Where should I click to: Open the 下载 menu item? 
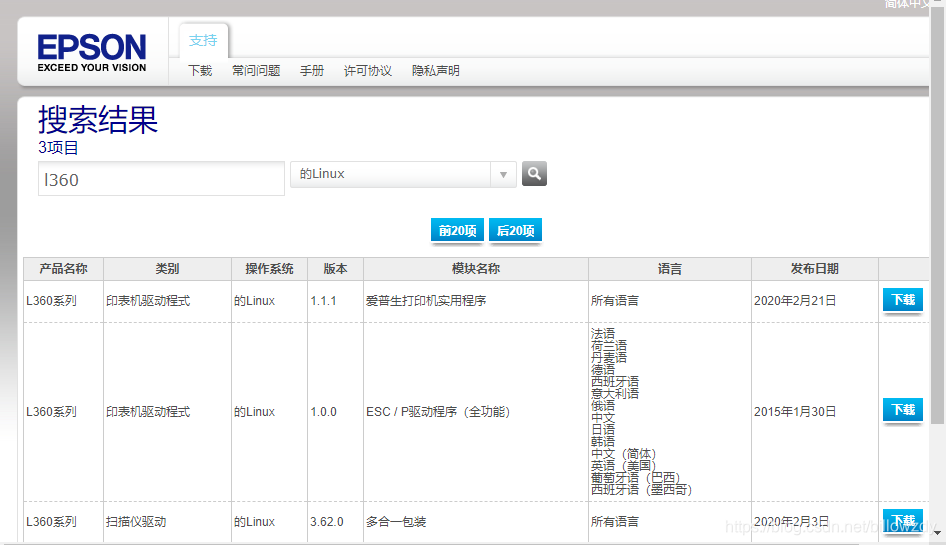pyautogui.click(x=200, y=71)
